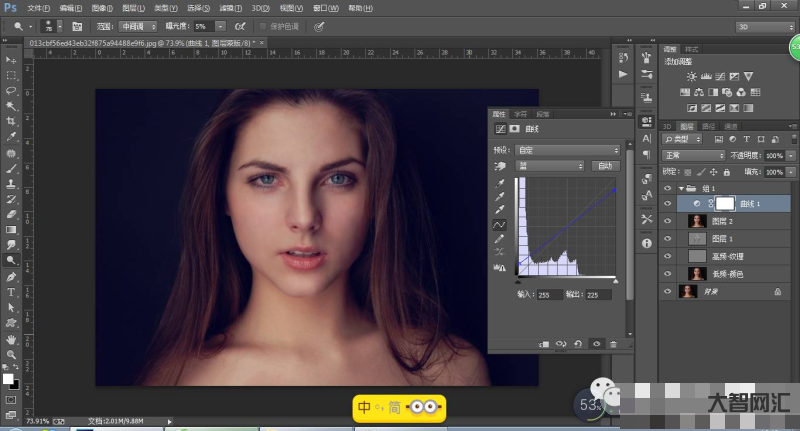The height and width of the screenshot is (431, 800).
Task: Select the Lasso tool in the toolbox
Action: [11, 90]
